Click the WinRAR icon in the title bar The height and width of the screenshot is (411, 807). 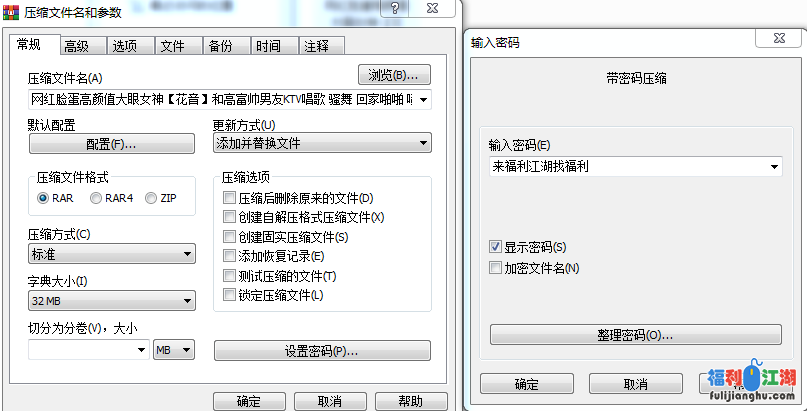coord(12,12)
